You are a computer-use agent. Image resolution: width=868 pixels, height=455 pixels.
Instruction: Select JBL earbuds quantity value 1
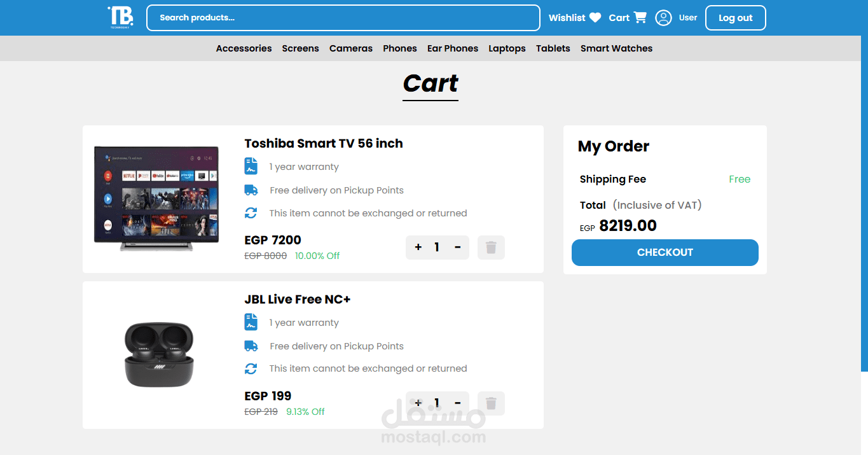tap(437, 403)
